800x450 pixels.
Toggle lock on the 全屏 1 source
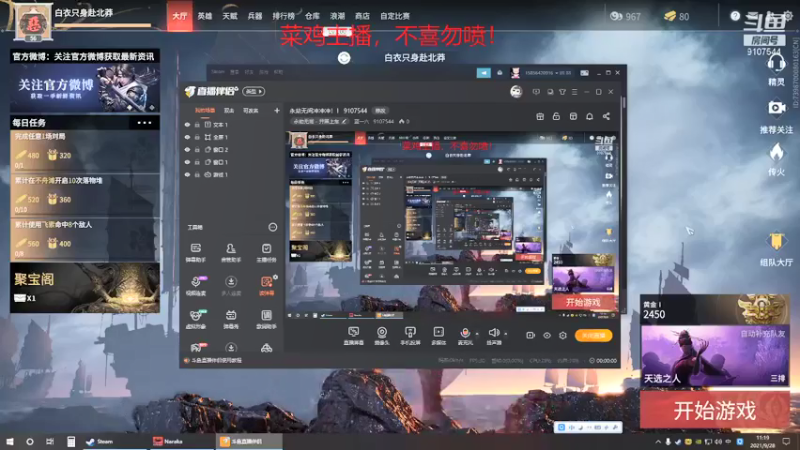tap(197, 137)
